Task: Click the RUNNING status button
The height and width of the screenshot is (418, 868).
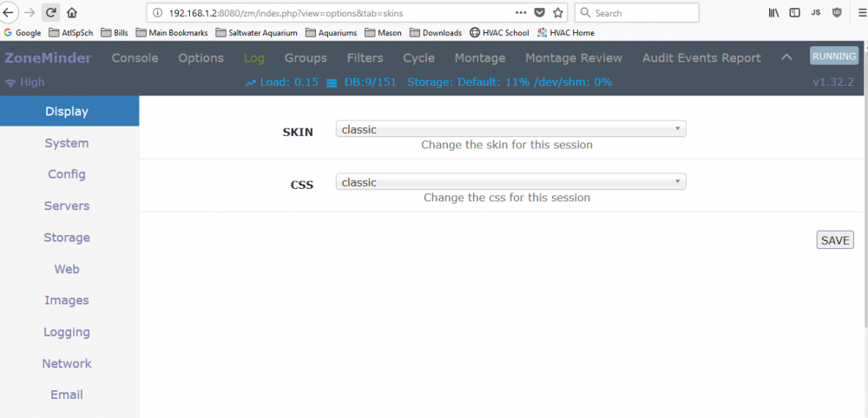Action: point(834,56)
